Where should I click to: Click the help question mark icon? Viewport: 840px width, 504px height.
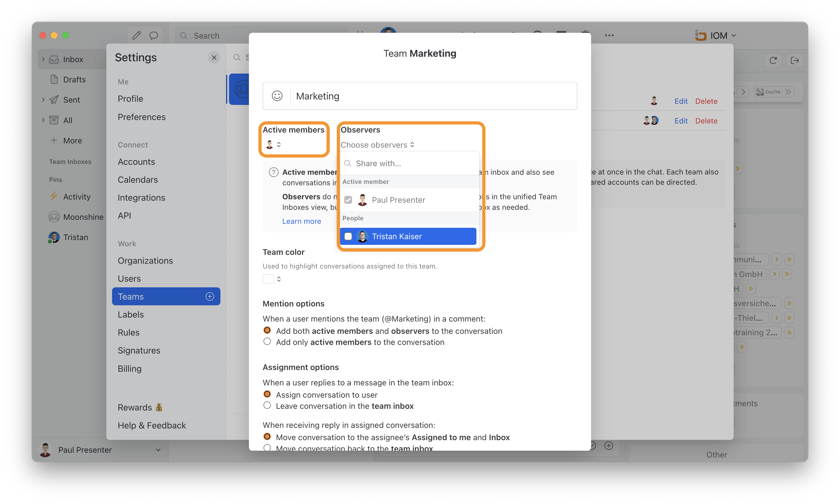(x=273, y=172)
